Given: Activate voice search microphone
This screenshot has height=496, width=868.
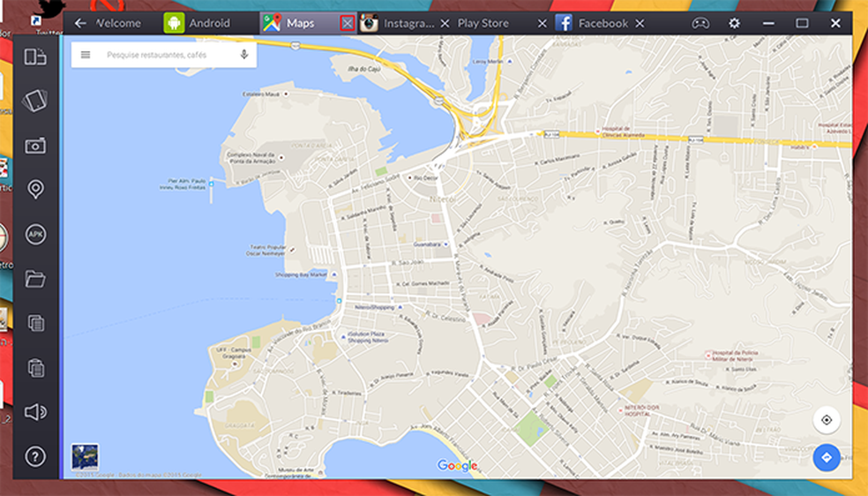Looking at the screenshot, I should point(244,54).
